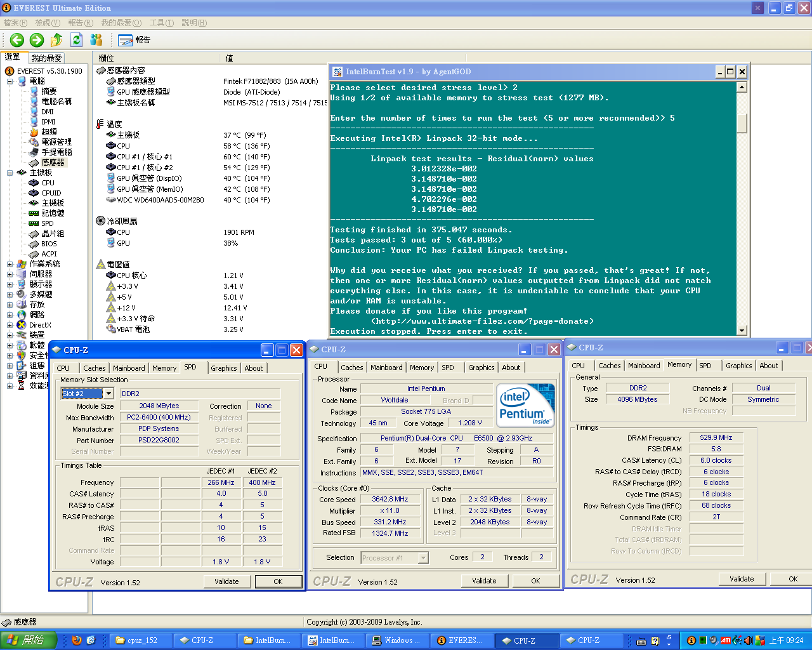Click the Refresh toolbar icon in EVEREST
812x650 pixels.
tap(76, 40)
